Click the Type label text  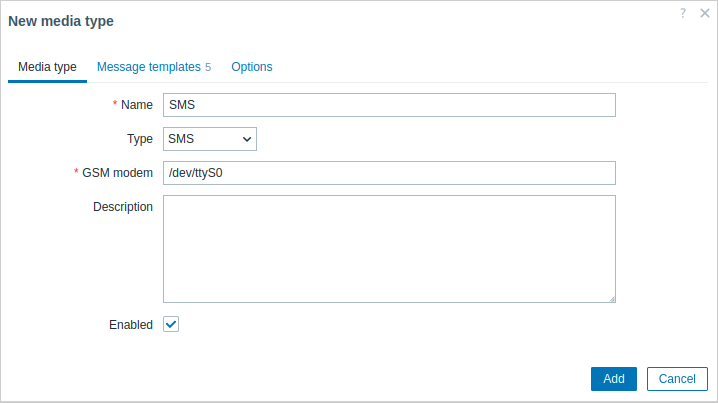pos(140,139)
